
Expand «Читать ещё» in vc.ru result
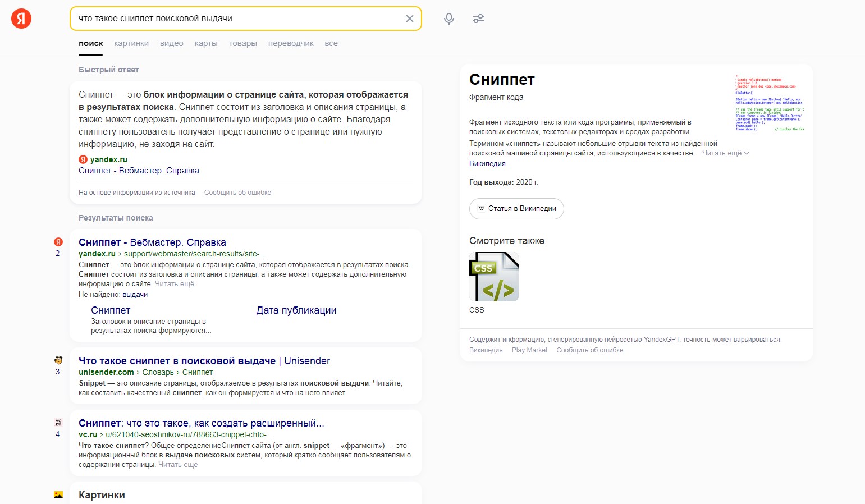click(178, 465)
